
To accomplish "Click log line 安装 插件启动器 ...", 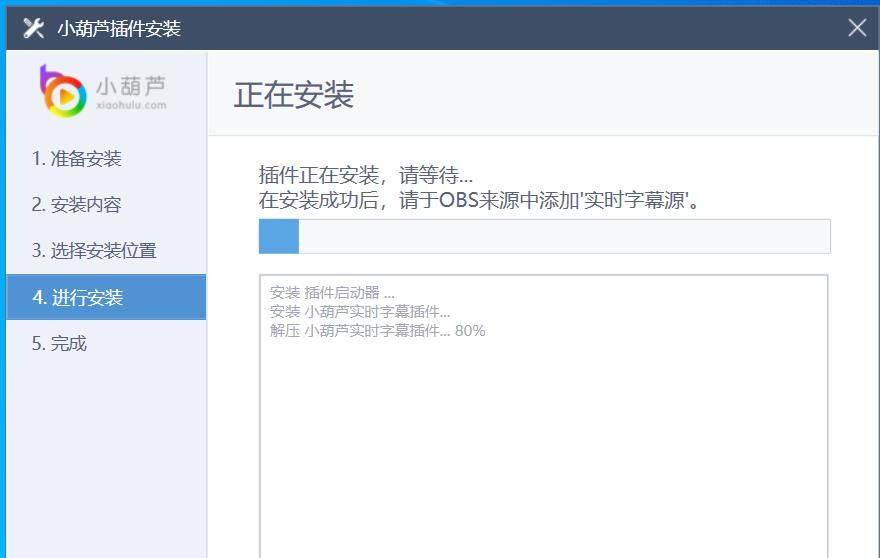I will coord(332,292).
